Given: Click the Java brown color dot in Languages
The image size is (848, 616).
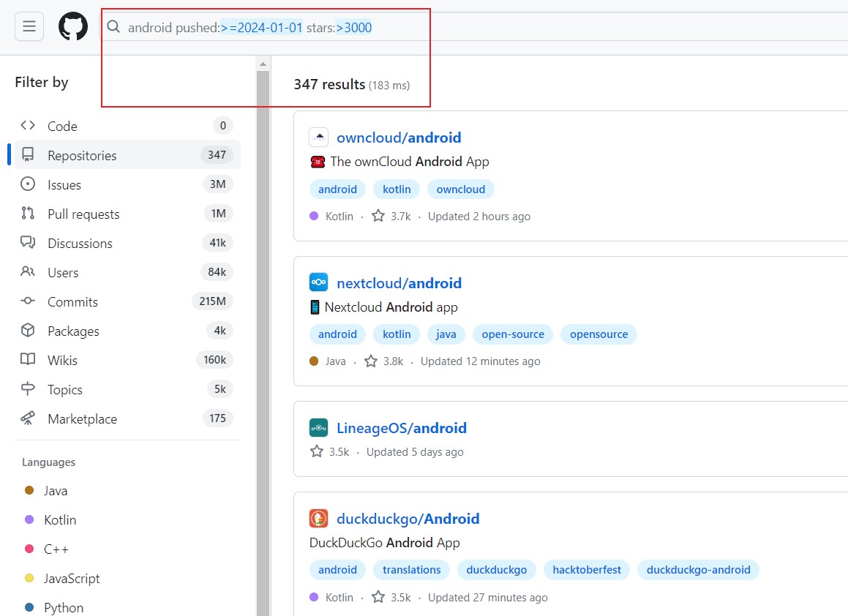Looking at the screenshot, I should click(x=30, y=490).
